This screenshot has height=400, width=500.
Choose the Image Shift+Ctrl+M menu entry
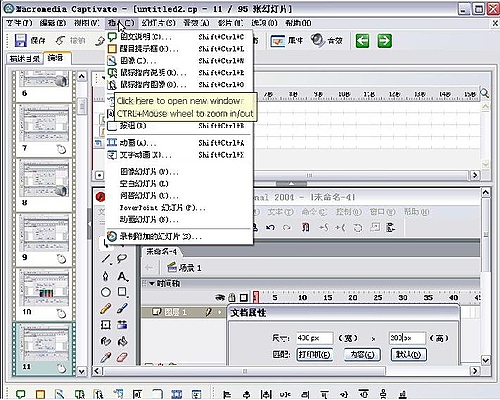[179, 61]
